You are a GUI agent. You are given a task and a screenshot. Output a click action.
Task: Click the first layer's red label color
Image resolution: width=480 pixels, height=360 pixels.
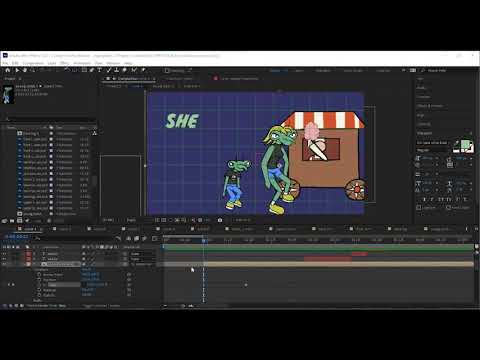[x=29, y=254]
